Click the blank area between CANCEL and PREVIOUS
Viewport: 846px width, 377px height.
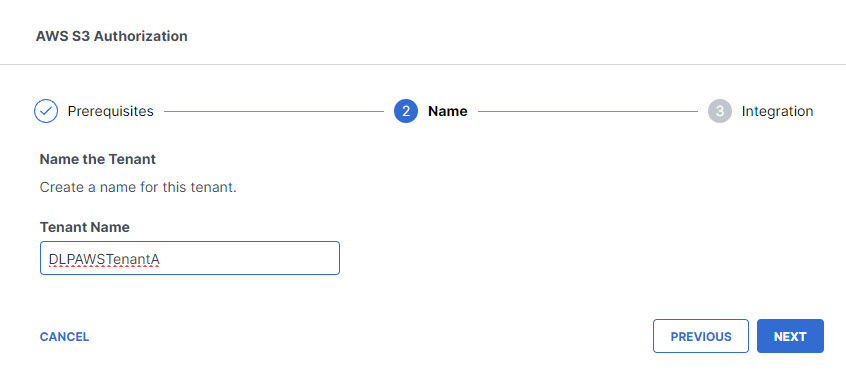point(371,337)
